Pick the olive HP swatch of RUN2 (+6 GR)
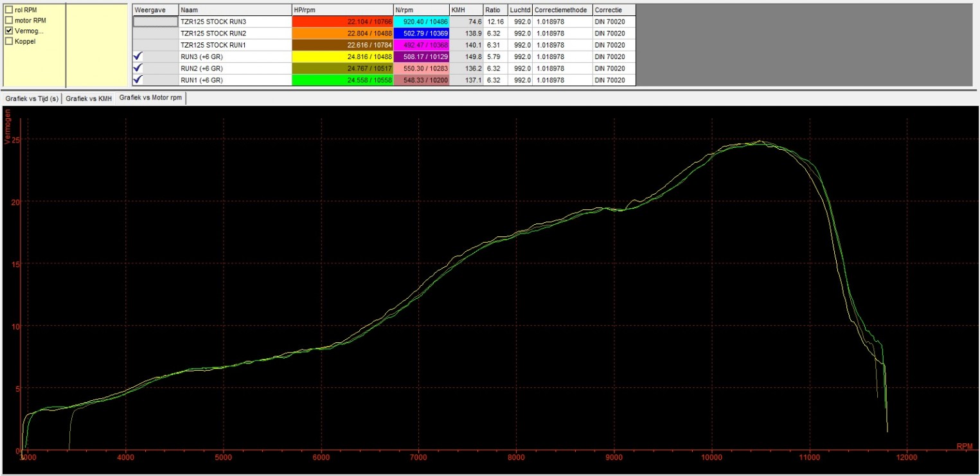The height and width of the screenshot is (476, 980). pos(343,68)
